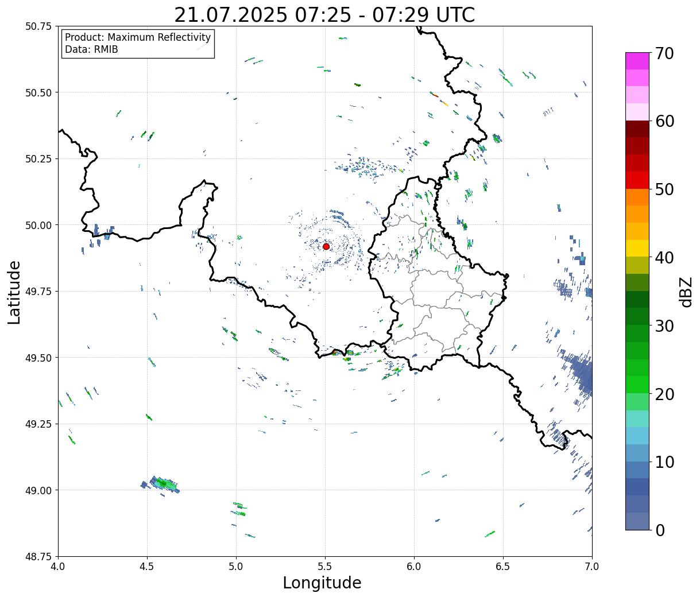Click the 5.5 longitude tick label
Image resolution: width=700 pixels, height=597 pixels.
point(325,567)
